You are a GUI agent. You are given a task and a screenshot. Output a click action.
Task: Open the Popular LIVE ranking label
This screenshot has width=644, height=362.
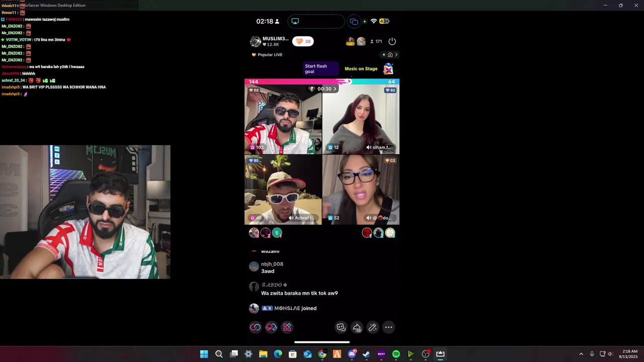pos(267,55)
